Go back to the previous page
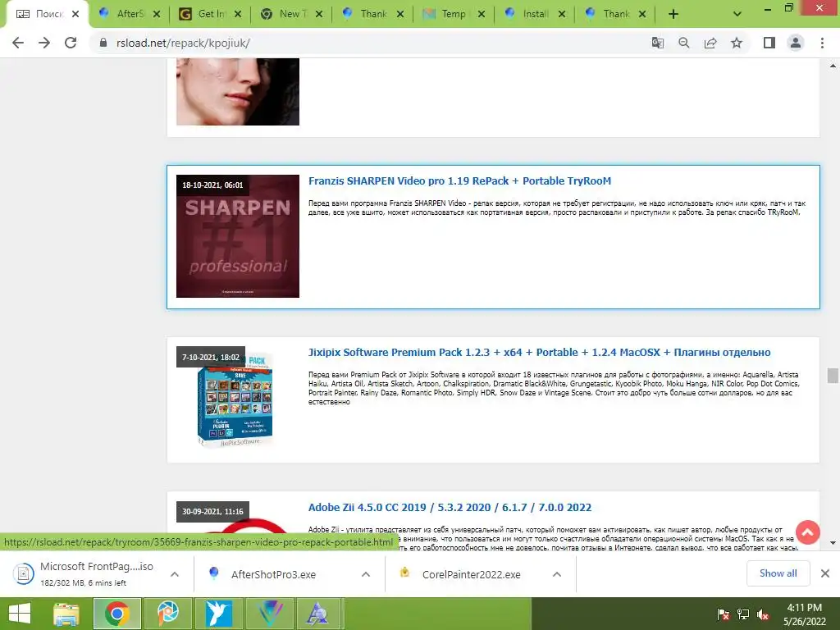The image size is (840, 630). tap(18, 43)
